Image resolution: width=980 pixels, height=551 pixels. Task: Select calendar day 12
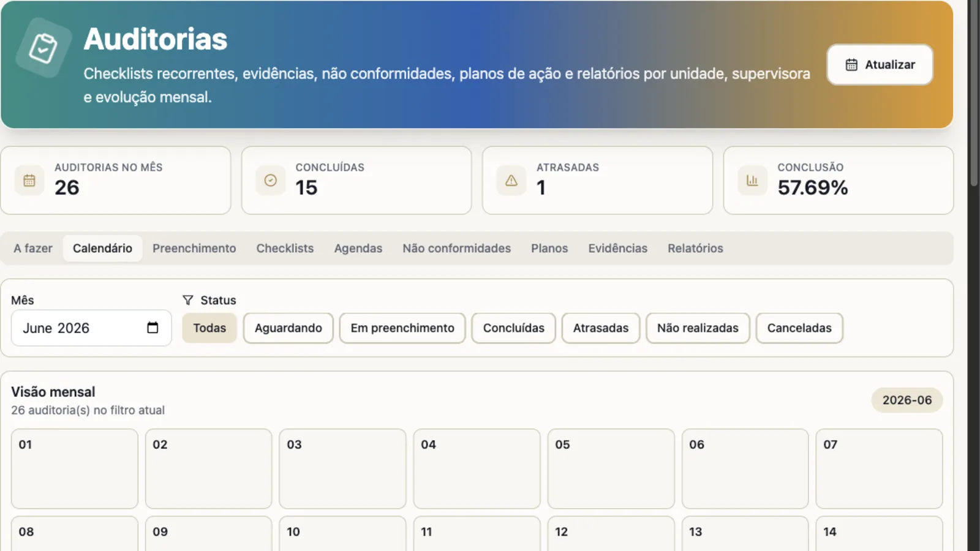pyautogui.click(x=611, y=533)
